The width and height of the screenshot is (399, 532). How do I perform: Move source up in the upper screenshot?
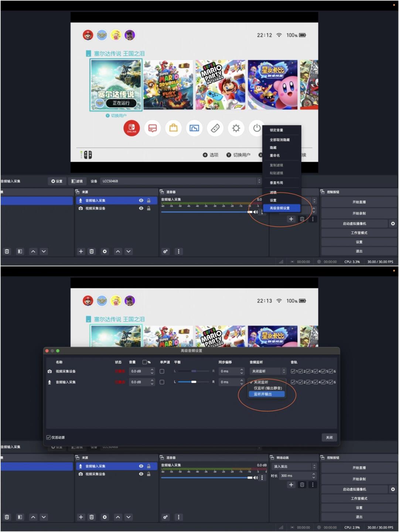pos(118,251)
